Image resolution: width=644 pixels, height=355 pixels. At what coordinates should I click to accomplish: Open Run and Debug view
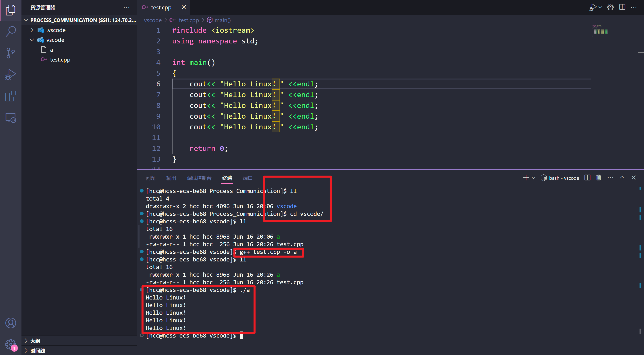click(11, 75)
